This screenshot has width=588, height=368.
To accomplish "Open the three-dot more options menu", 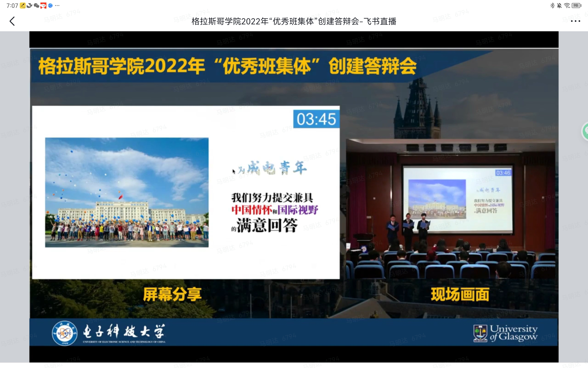I will [x=575, y=21].
